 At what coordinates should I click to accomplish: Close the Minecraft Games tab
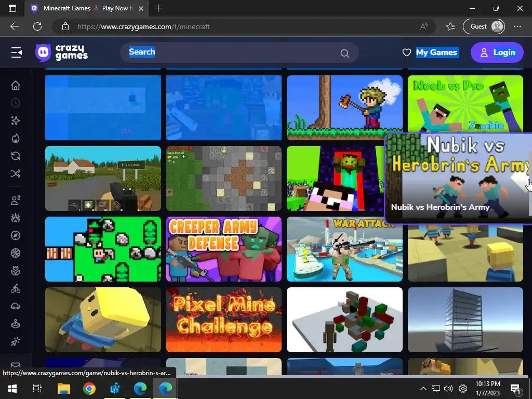(141, 8)
